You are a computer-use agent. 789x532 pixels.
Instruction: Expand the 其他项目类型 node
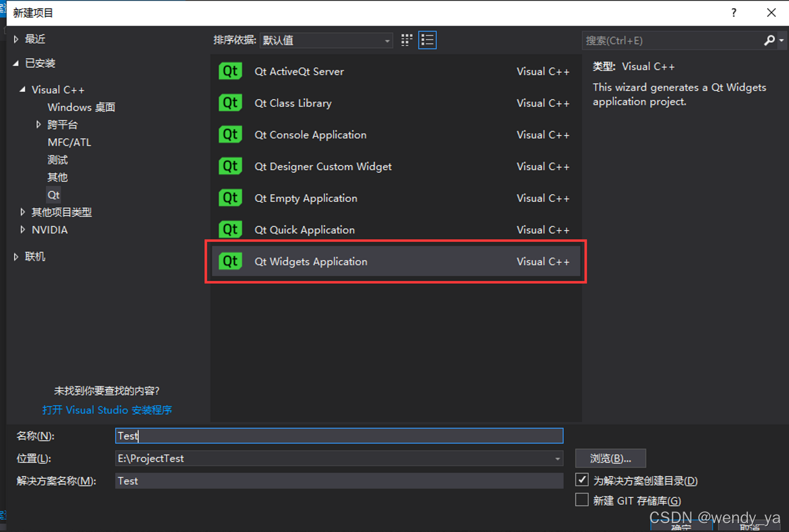[x=23, y=212]
